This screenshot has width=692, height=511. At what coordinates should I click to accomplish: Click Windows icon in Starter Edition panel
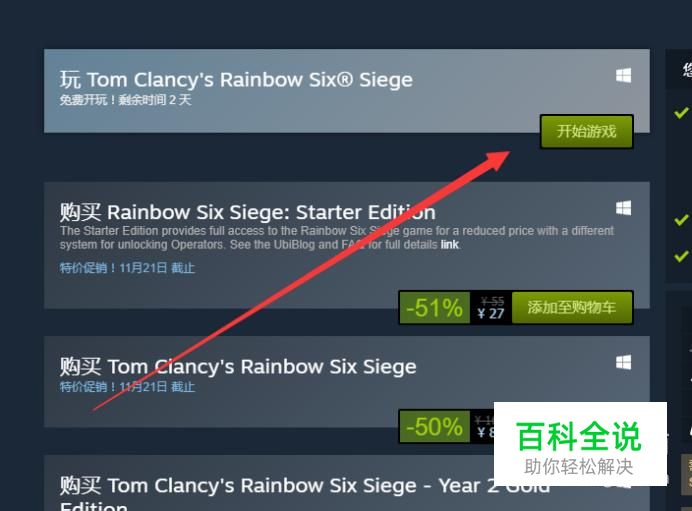(x=623, y=208)
